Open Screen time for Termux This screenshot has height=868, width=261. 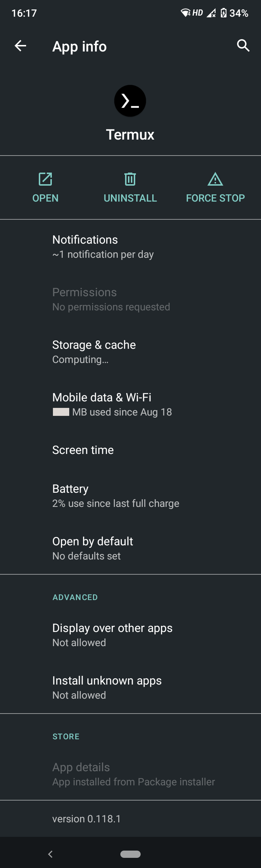coord(130,450)
